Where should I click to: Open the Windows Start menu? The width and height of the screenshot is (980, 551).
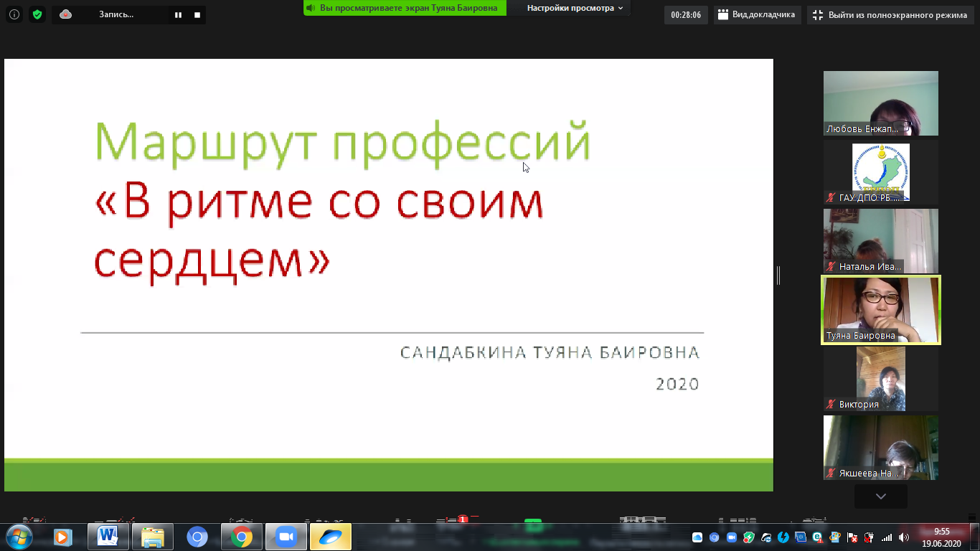click(18, 537)
